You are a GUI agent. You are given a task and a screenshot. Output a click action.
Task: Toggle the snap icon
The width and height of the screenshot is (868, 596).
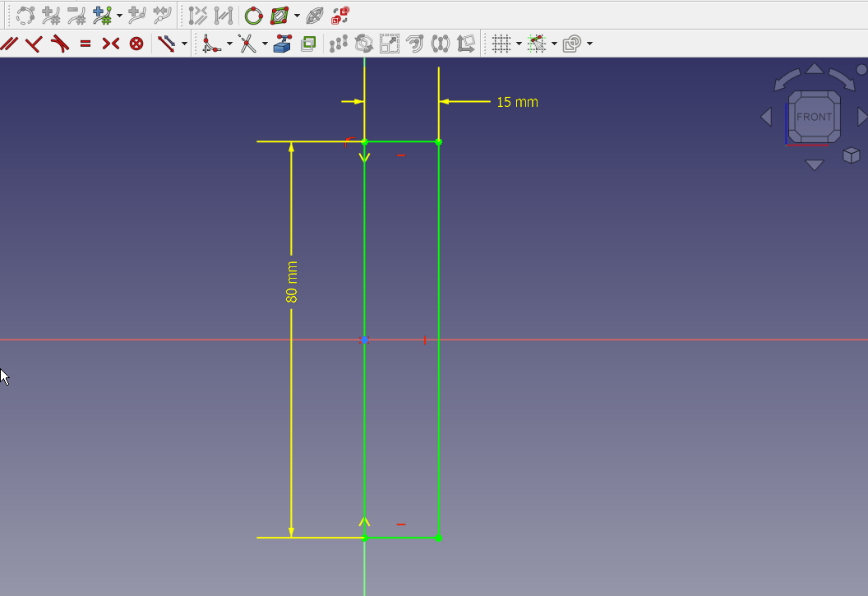[x=537, y=44]
